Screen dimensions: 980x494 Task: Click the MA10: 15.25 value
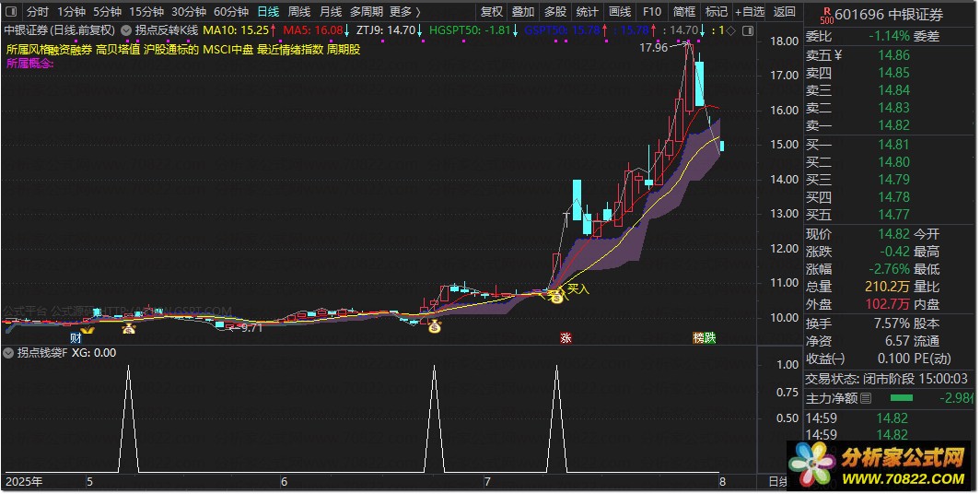click(x=236, y=30)
